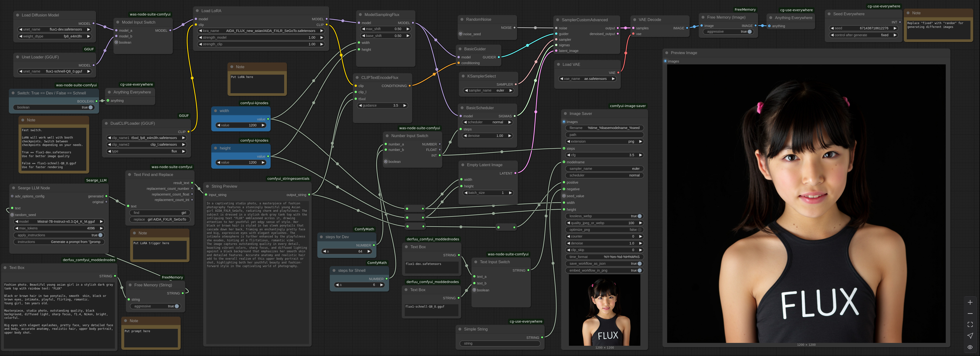Collapse the ModelSamplingFlux node via title dot
The width and height of the screenshot is (980, 356).
(x=360, y=15)
